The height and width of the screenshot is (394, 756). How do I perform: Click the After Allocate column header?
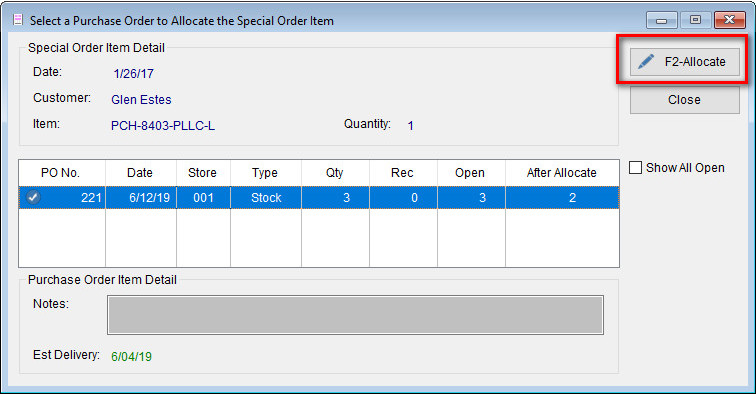coord(562,173)
